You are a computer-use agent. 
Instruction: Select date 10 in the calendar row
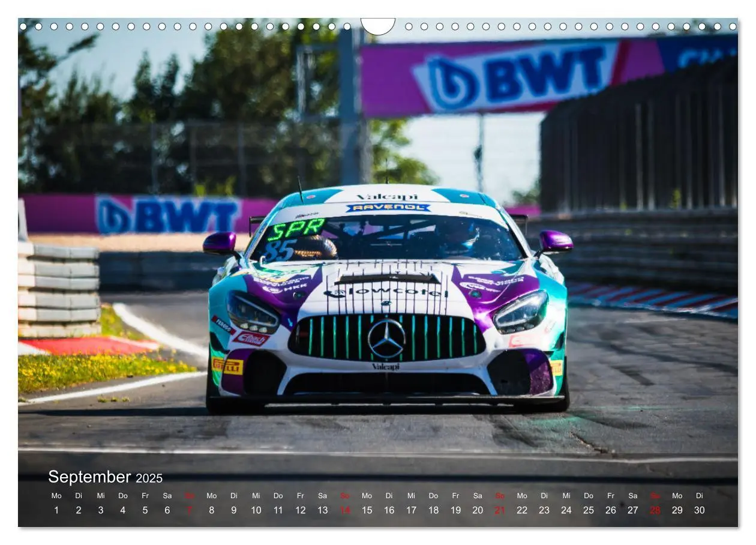256,510
